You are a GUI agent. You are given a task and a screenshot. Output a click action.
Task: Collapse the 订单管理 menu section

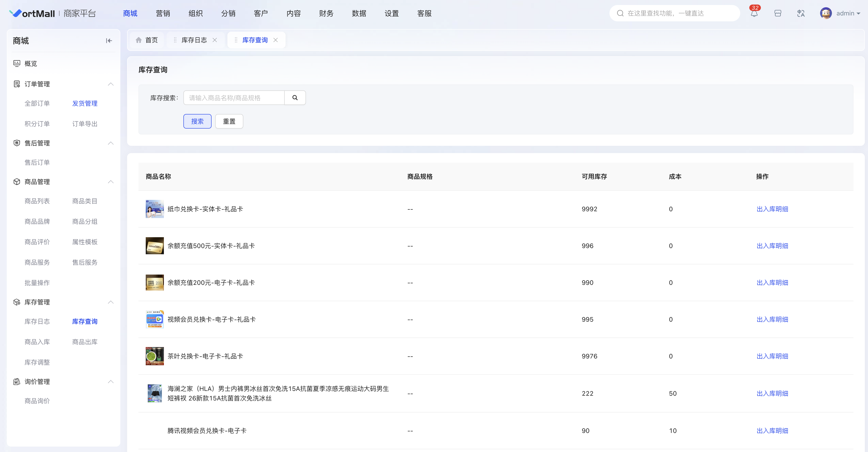tap(111, 84)
